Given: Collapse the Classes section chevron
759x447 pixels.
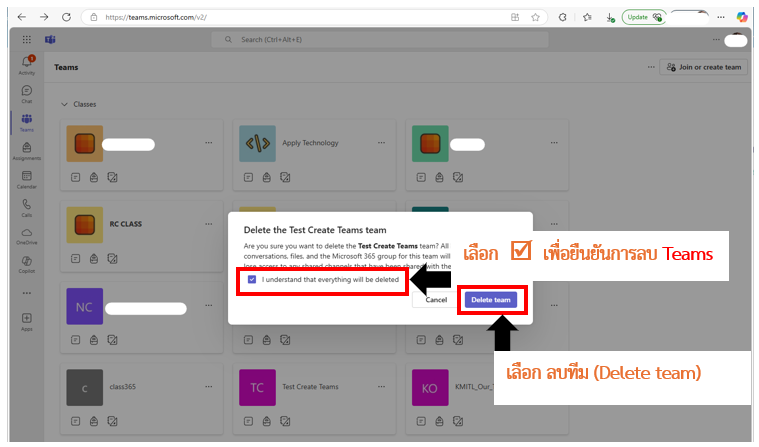Looking at the screenshot, I should (65, 104).
